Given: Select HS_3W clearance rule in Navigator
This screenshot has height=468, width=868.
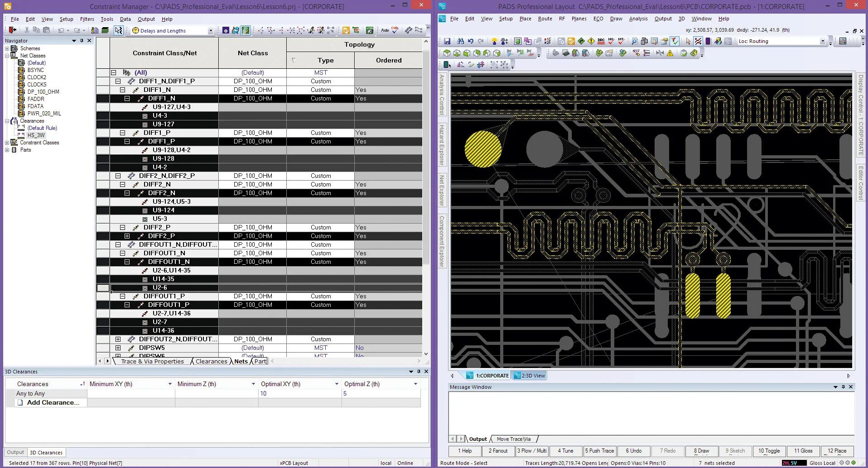Looking at the screenshot, I should pos(36,135).
